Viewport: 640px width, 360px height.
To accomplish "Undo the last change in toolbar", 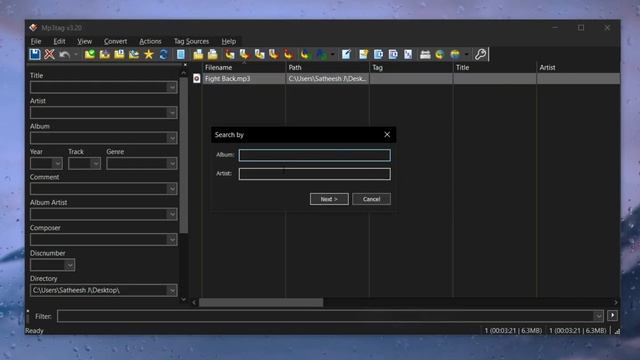I will (64, 54).
